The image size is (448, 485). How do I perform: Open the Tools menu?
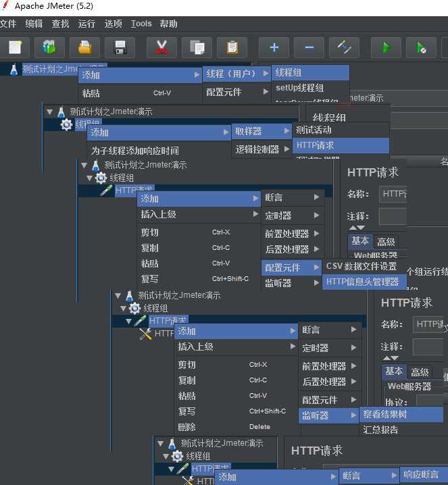141,24
